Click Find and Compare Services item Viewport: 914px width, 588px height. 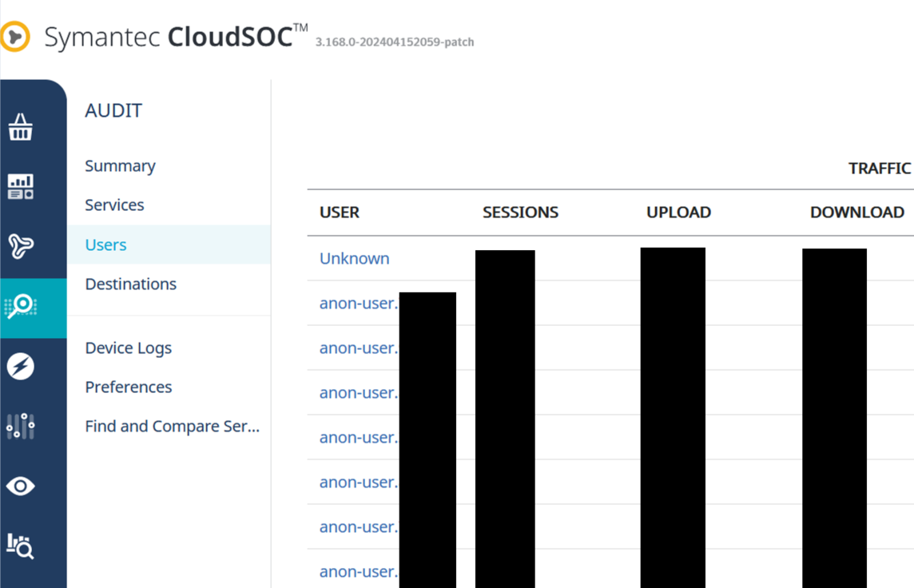coord(172,427)
